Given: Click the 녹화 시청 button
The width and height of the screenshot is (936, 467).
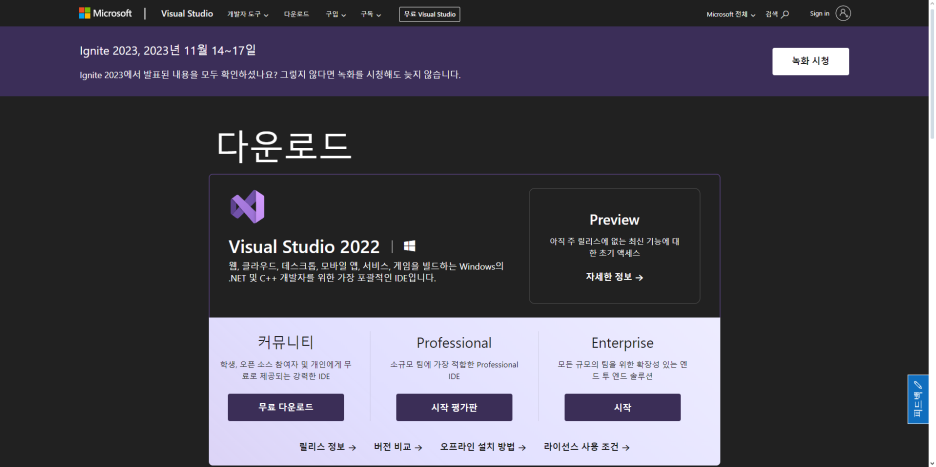Looking at the screenshot, I should coord(810,61).
